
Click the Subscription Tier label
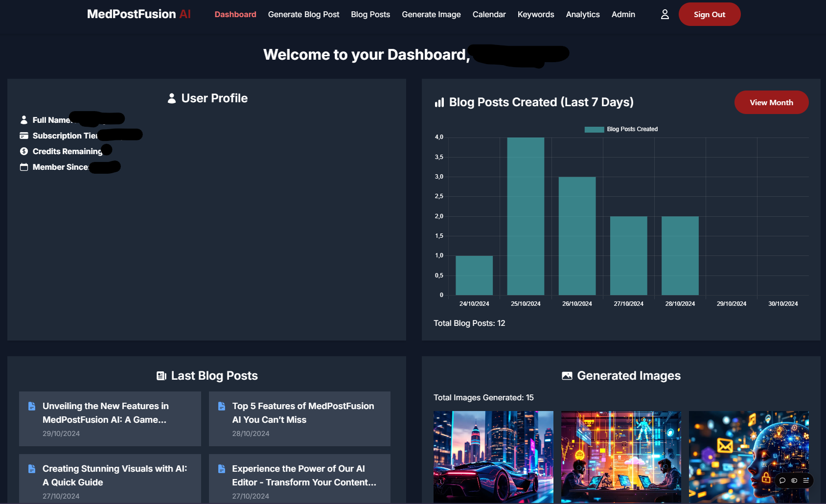tap(66, 136)
